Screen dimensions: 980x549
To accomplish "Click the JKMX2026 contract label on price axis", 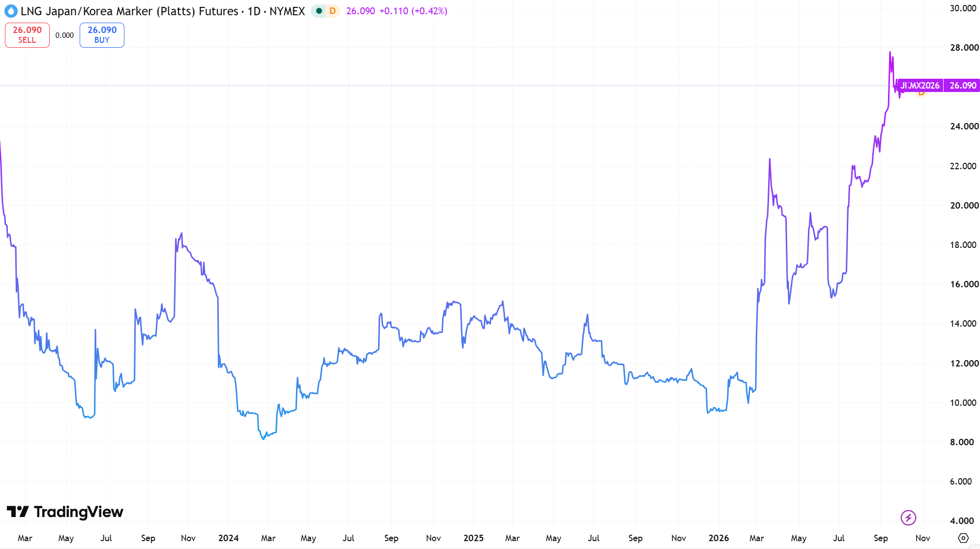I will tap(920, 86).
